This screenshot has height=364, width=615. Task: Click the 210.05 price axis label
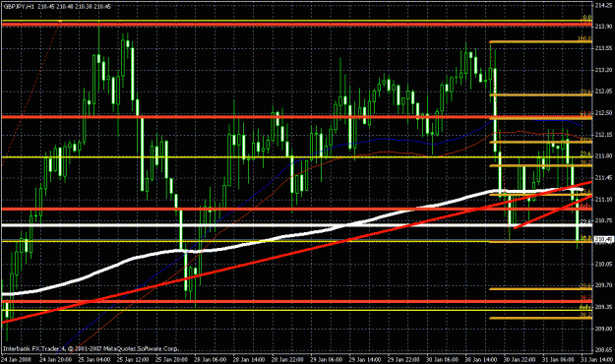603,264
